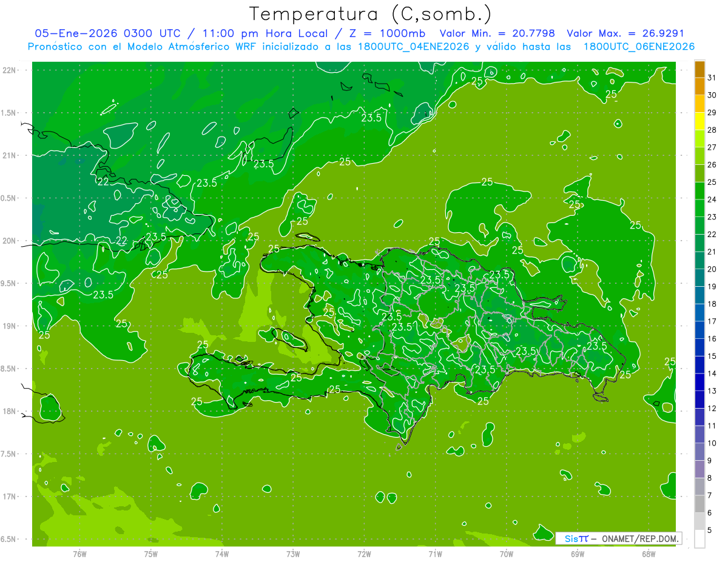The image size is (728, 562).
Task: Click the "74W" longitude axis label
Action: pyautogui.click(x=222, y=554)
